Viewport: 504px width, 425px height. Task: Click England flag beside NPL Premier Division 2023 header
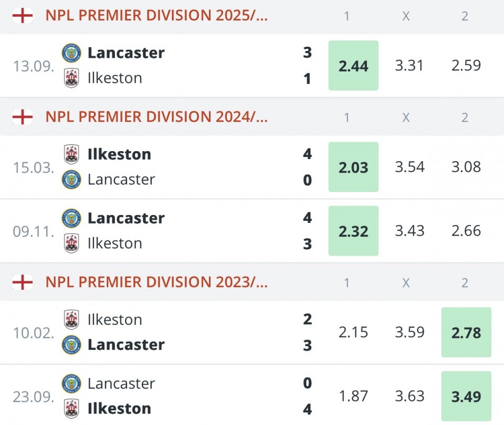point(22,282)
